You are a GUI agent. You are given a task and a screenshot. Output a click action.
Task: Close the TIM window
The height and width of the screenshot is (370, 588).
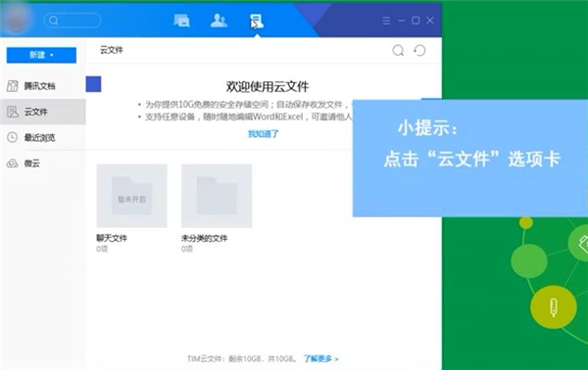[x=430, y=21]
